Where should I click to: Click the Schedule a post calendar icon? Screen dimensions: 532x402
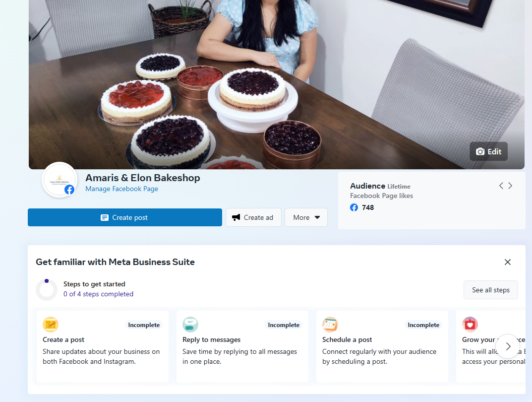pos(330,325)
